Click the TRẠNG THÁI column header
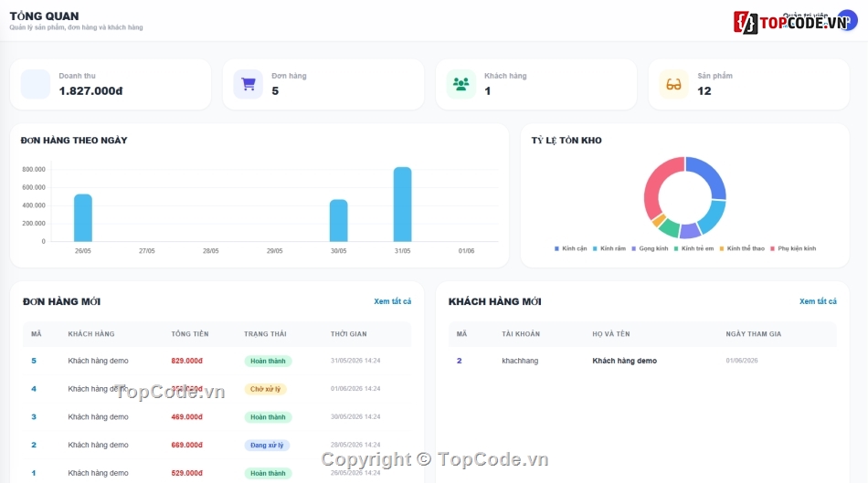 tap(265, 334)
